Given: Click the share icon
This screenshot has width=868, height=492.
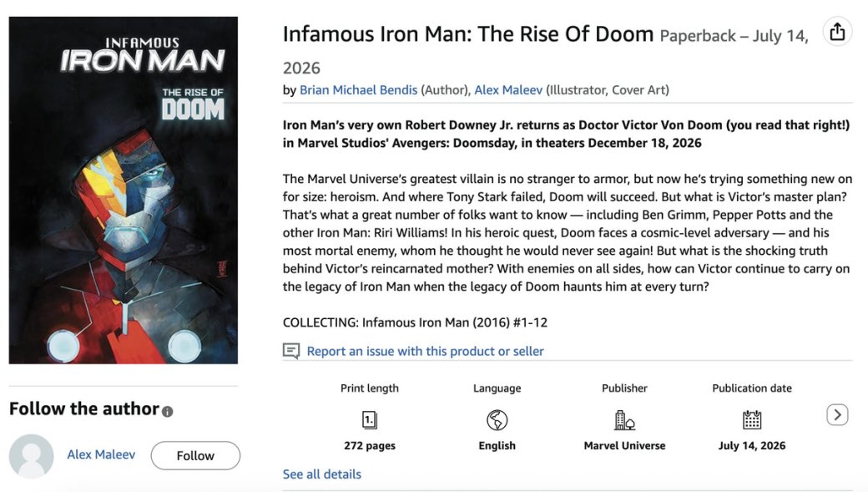Looking at the screenshot, I should click(x=837, y=33).
